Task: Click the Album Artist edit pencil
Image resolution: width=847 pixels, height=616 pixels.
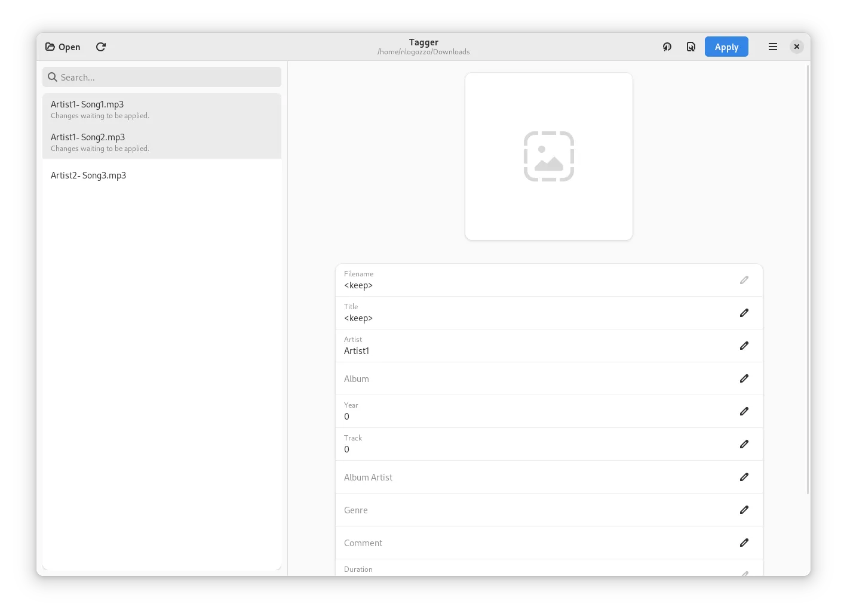Action: [x=744, y=477]
